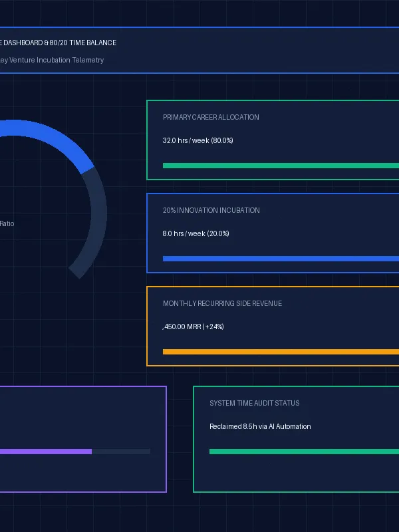Click the '8.0 hrs / week (20.0%)' value
The width and height of the screenshot is (399, 532).
point(196,234)
